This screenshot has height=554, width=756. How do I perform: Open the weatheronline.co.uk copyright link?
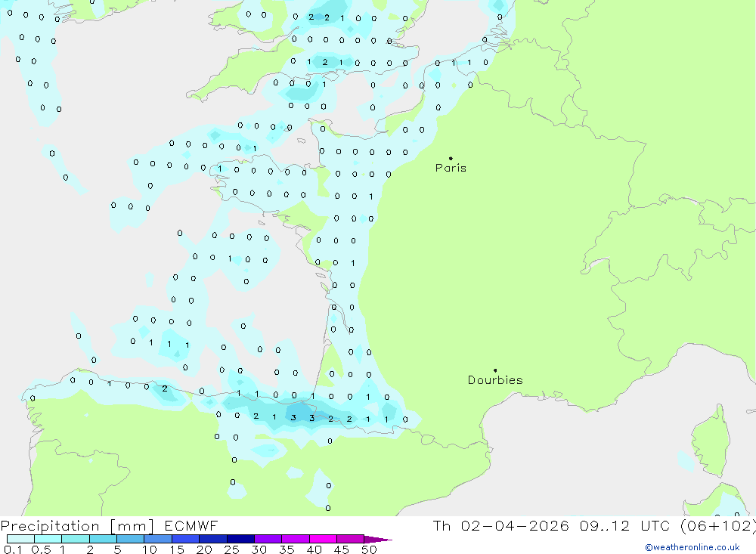point(692,547)
